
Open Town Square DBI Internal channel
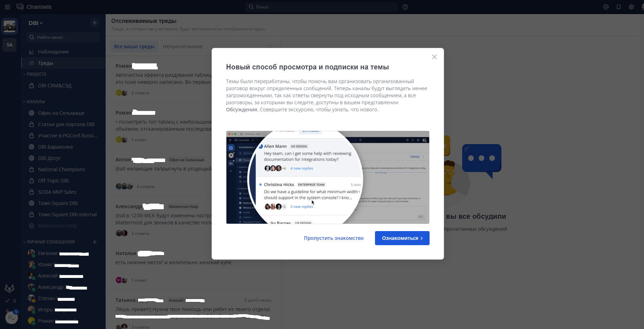pyautogui.click(x=63, y=215)
